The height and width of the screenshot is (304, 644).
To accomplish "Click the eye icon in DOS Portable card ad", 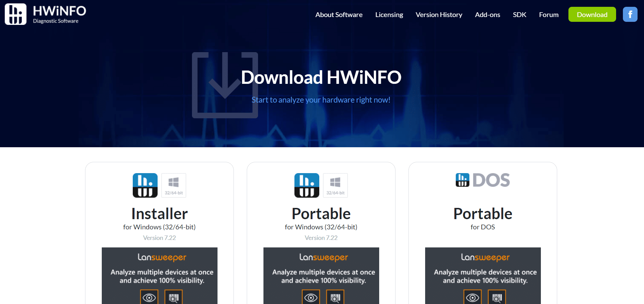I will [x=472, y=297].
